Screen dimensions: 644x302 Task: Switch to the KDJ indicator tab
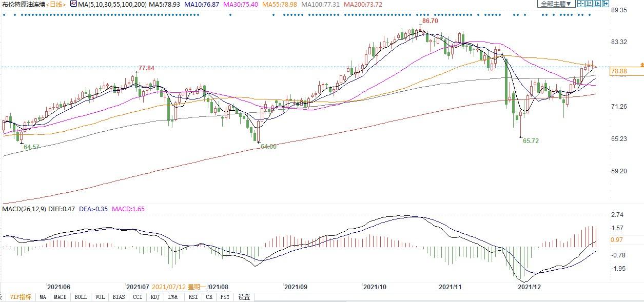pyautogui.click(x=154, y=297)
